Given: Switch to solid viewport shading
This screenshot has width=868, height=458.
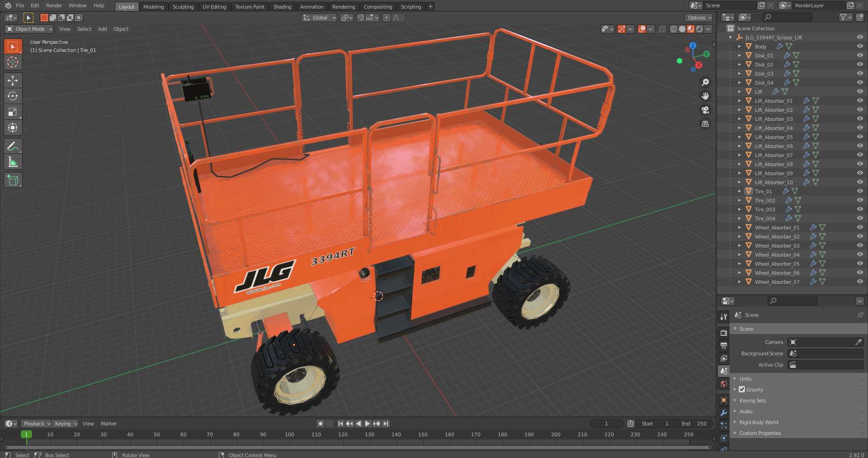Looking at the screenshot, I should (682, 29).
